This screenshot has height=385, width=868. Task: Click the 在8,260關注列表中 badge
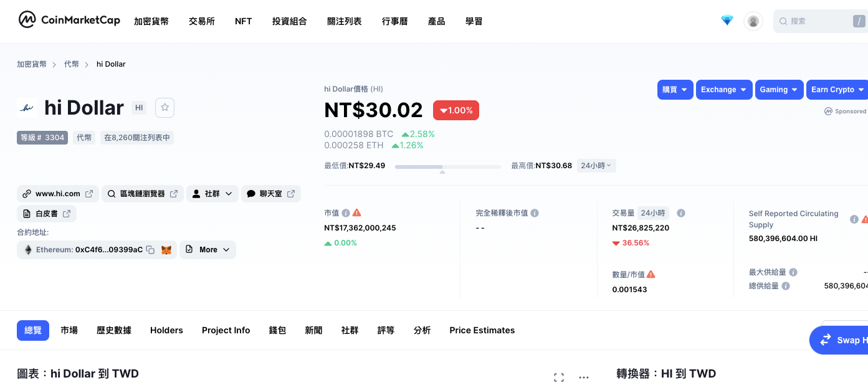click(x=137, y=138)
